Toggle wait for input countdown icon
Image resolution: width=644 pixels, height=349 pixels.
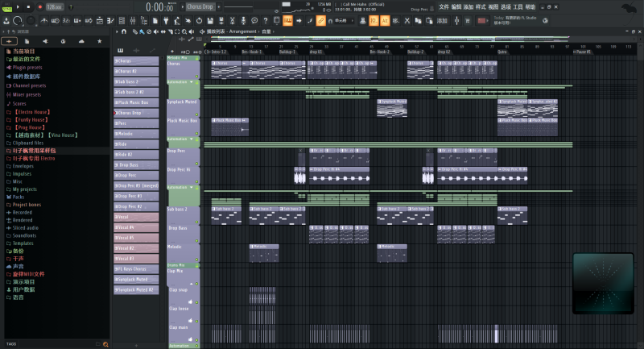(x=55, y=21)
